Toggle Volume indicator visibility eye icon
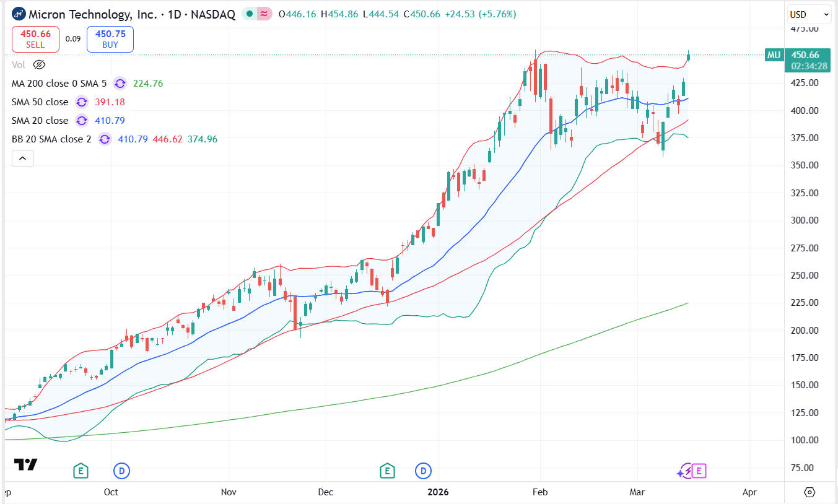The image size is (838, 504). 39,64
